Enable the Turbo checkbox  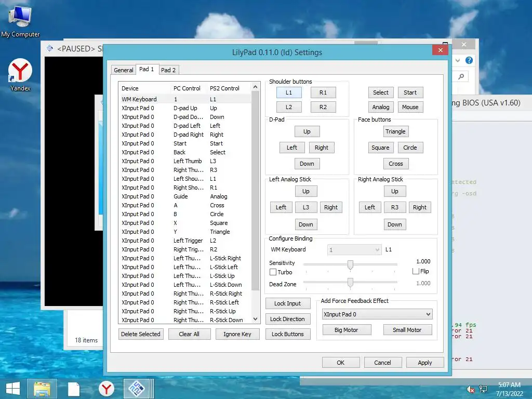point(273,272)
